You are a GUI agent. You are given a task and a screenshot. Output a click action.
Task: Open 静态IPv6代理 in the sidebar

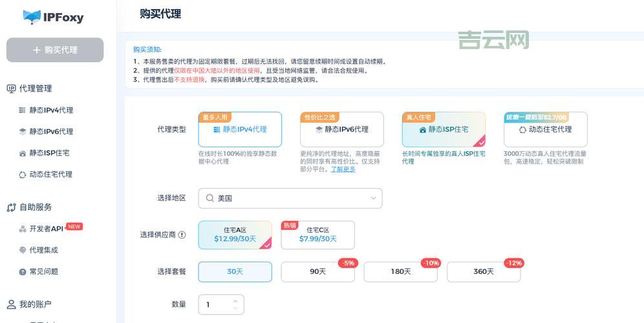[x=51, y=131]
